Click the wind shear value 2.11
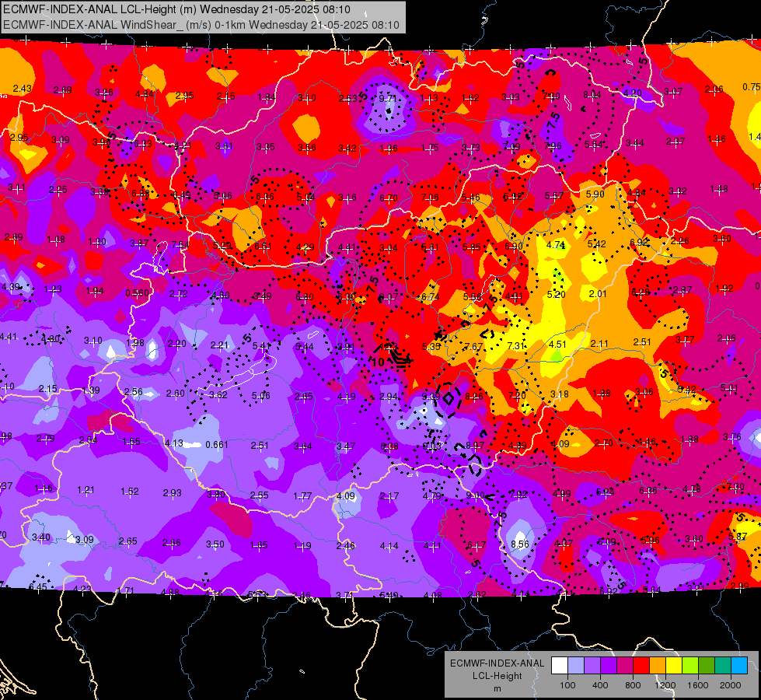The image size is (761, 700). (599, 344)
